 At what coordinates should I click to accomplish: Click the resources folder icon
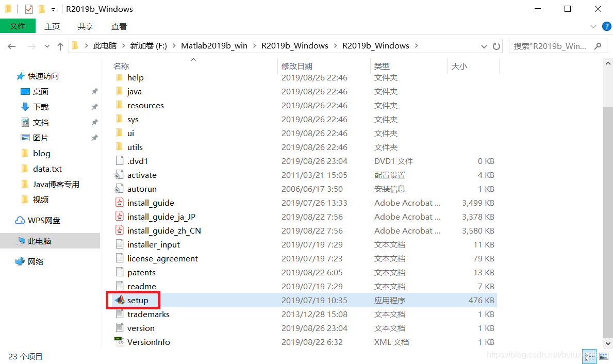[x=120, y=105]
